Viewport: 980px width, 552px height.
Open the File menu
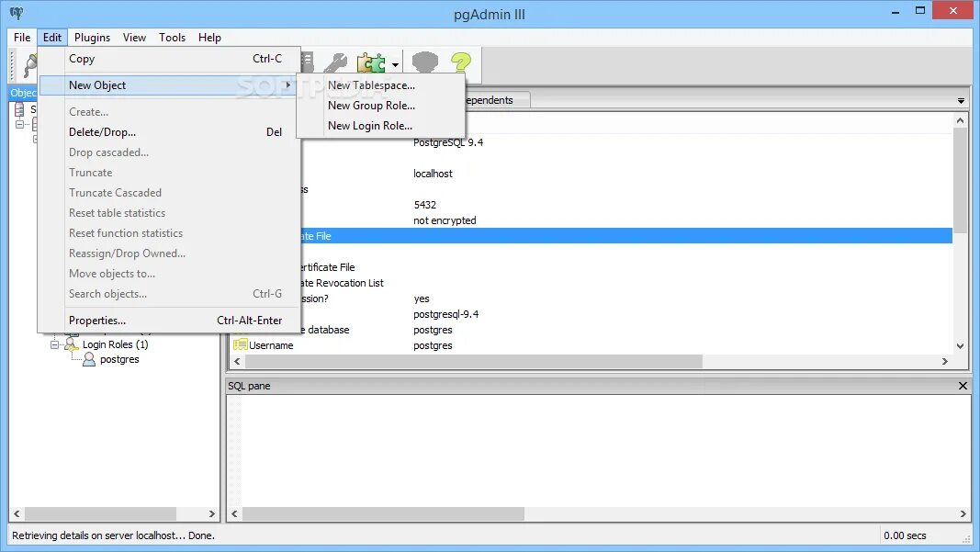[22, 38]
